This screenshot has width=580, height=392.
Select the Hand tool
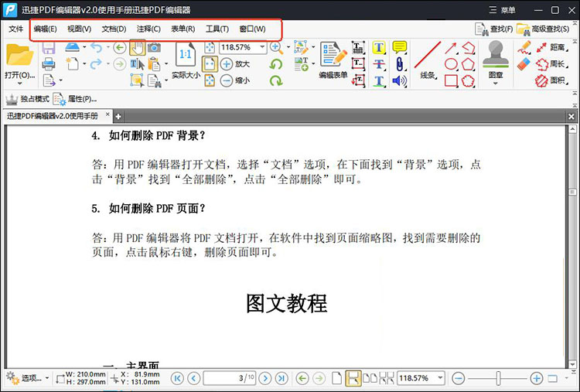137,48
